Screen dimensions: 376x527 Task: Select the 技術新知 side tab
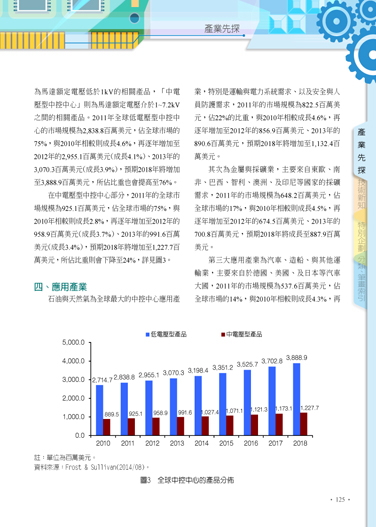click(361, 193)
